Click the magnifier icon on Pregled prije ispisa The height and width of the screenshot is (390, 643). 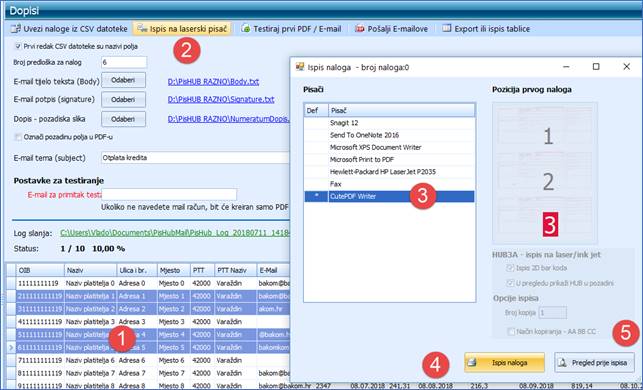tap(563, 363)
